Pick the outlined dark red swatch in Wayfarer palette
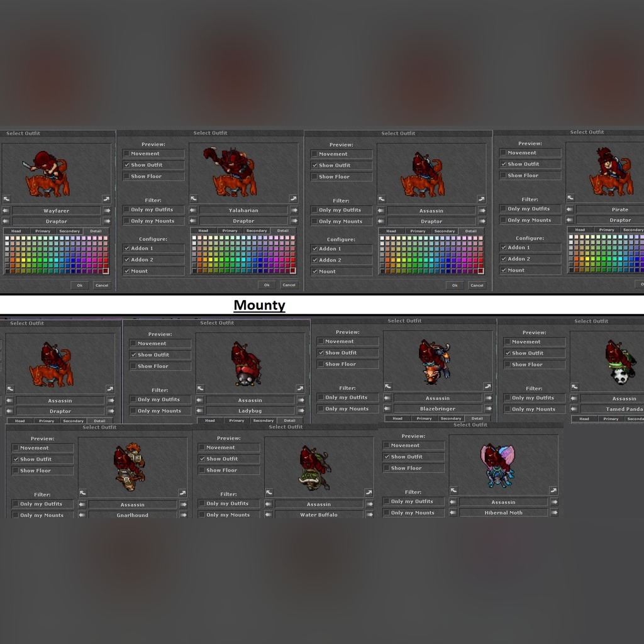The image size is (644, 644). click(106, 271)
